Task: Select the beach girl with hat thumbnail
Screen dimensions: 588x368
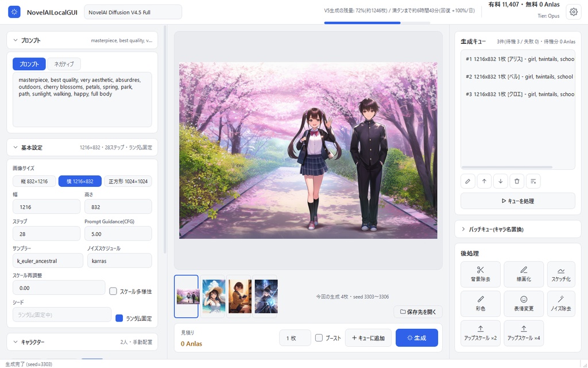Action: tap(214, 296)
